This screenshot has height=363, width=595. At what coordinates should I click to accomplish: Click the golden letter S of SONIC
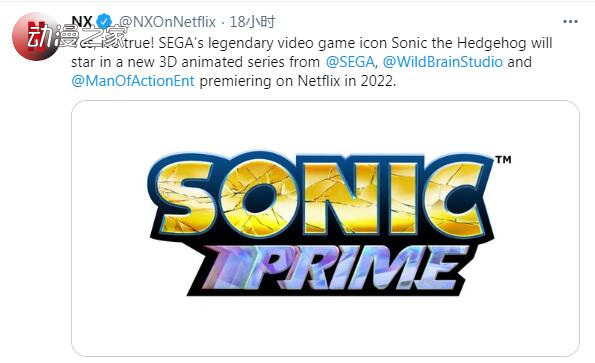(x=186, y=196)
